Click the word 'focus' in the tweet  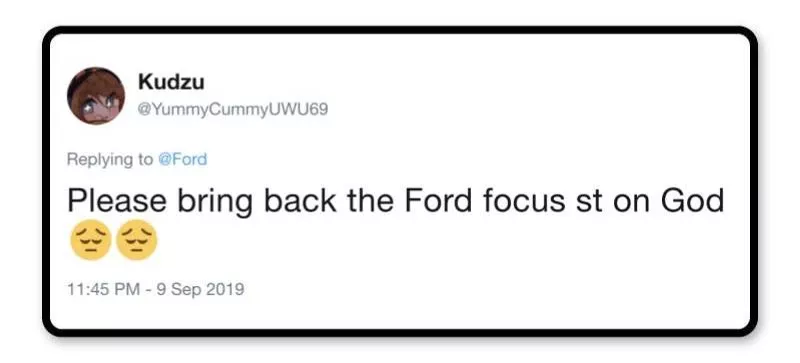523,201
